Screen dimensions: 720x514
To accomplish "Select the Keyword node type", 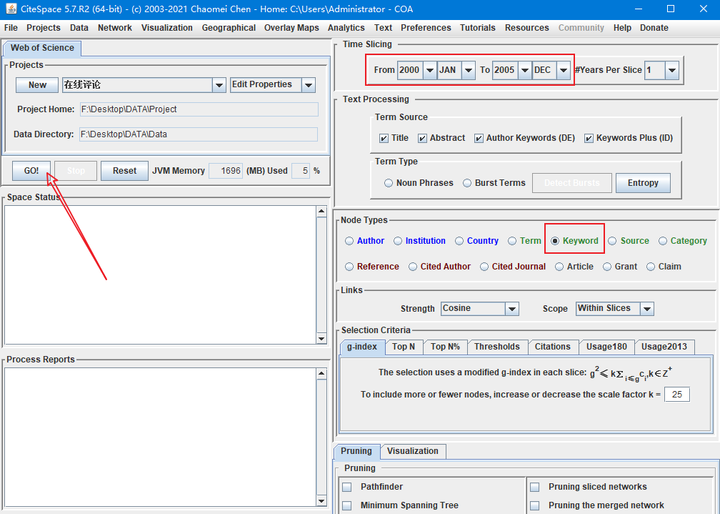I will (556, 241).
